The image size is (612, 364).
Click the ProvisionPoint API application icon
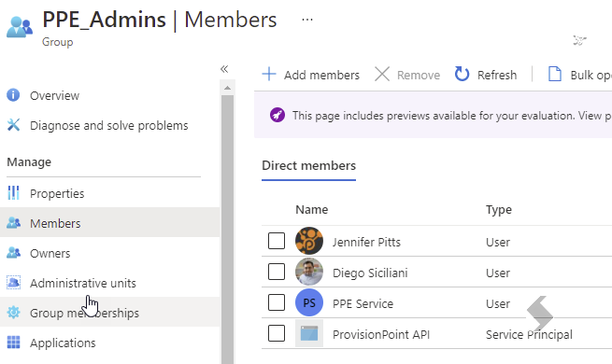coord(309,333)
